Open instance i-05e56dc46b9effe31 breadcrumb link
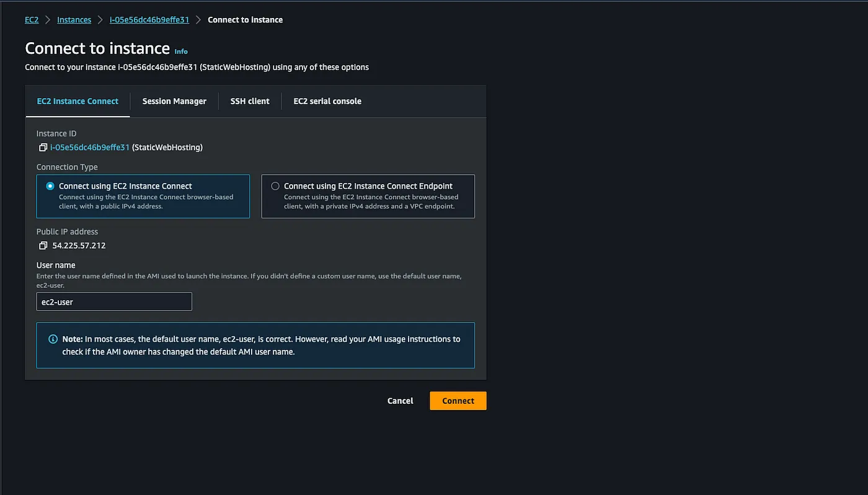 [x=149, y=20]
